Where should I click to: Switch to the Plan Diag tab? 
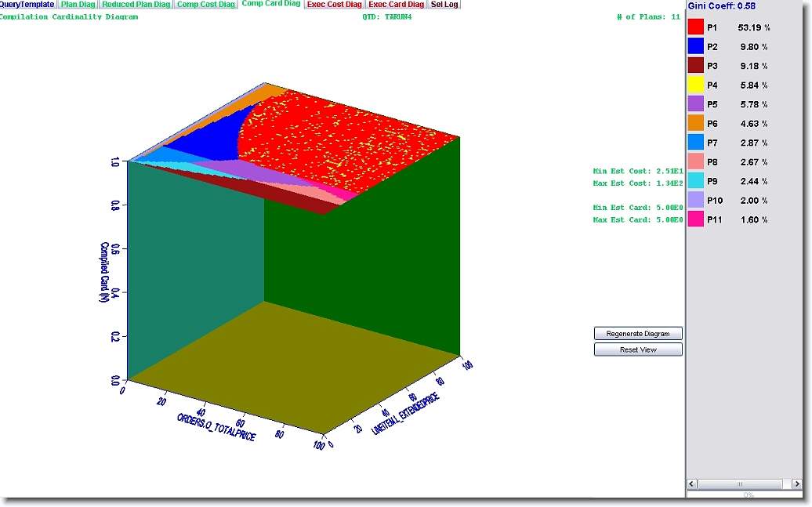pyautogui.click(x=78, y=5)
